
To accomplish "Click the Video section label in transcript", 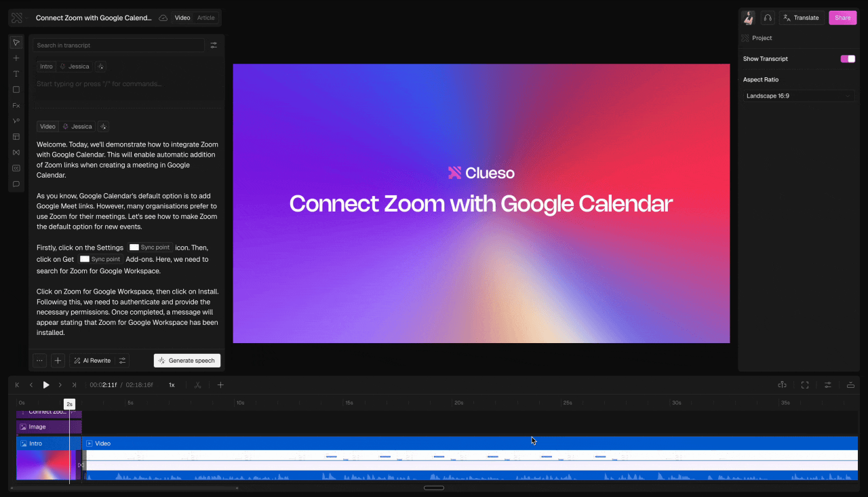I will (x=47, y=126).
